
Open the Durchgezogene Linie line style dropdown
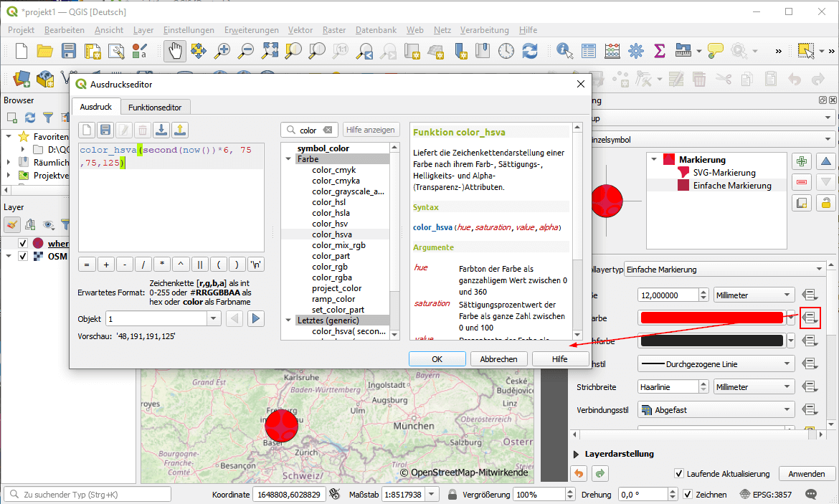[716, 364]
